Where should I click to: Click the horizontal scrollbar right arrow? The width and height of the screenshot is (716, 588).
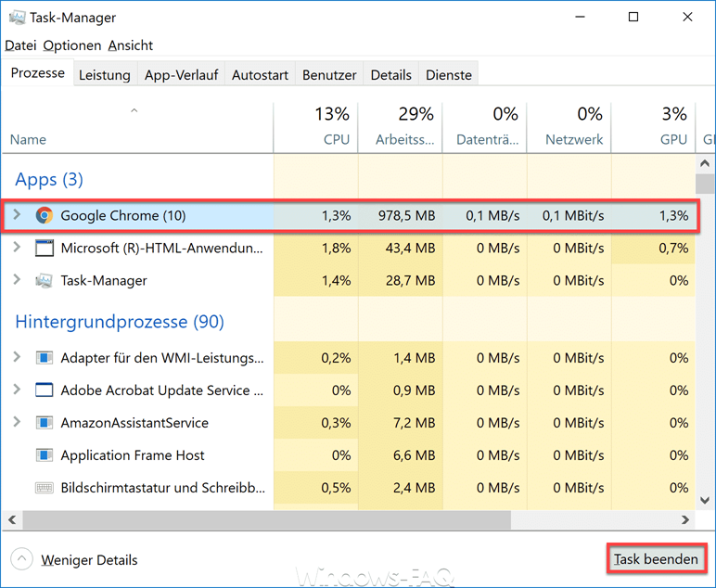tap(686, 520)
